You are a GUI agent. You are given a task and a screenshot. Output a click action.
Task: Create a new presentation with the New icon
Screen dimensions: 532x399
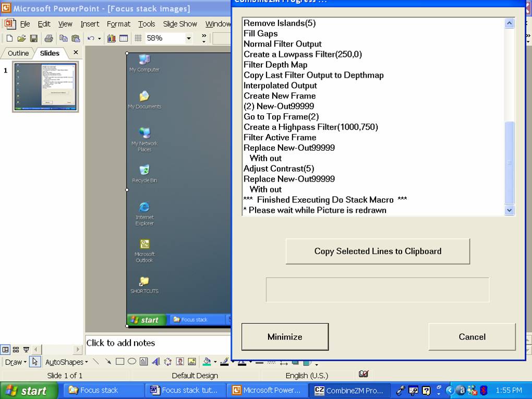[9, 39]
